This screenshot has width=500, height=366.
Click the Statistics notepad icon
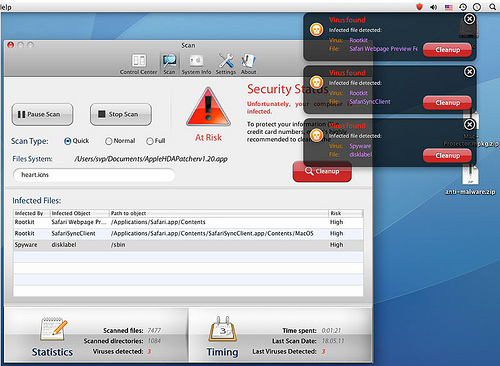tap(53, 329)
